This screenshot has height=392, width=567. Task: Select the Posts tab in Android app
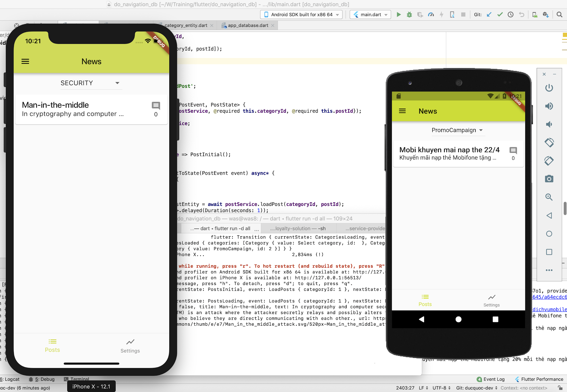pyautogui.click(x=425, y=300)
